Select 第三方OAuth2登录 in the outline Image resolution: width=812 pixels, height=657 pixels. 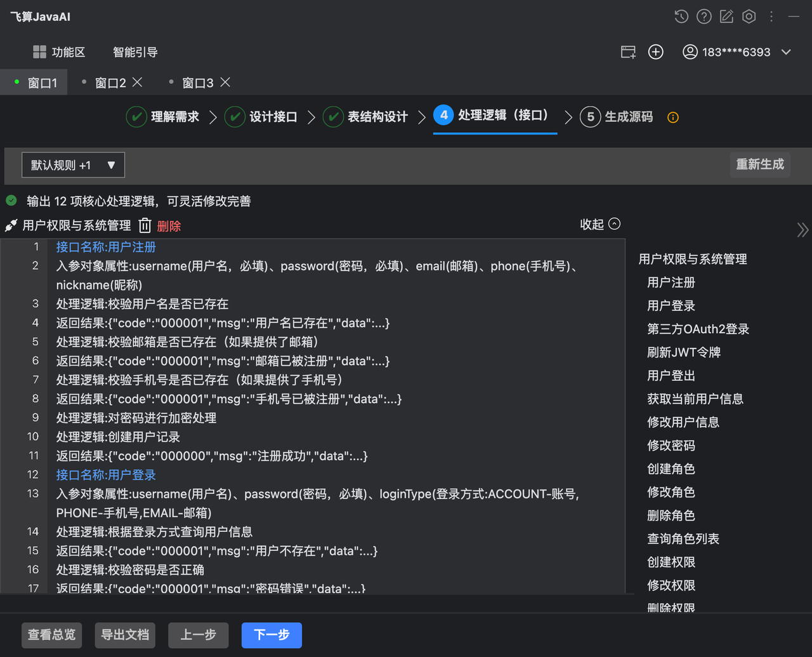pyautogui.click(x=698, y=329)
